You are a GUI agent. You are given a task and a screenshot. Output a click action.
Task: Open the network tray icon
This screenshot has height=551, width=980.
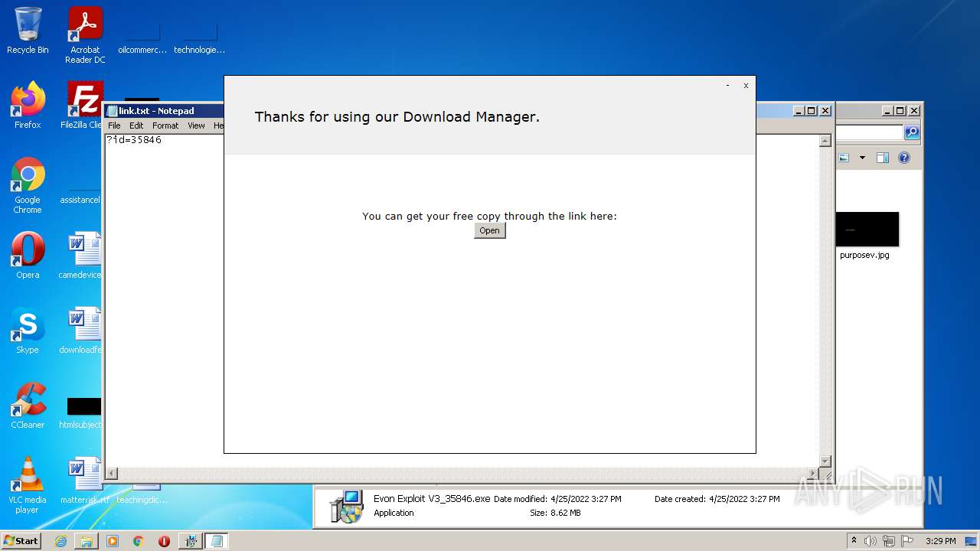pos(889,541)
